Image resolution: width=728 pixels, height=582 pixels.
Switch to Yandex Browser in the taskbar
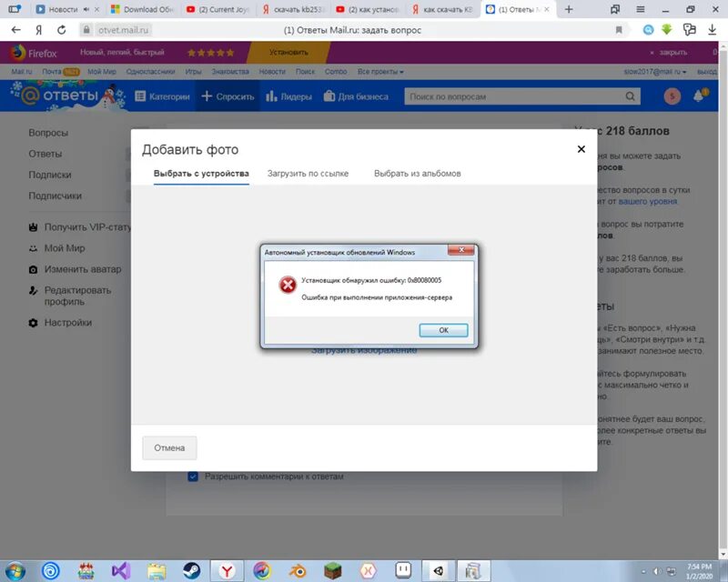pos(227,571)
